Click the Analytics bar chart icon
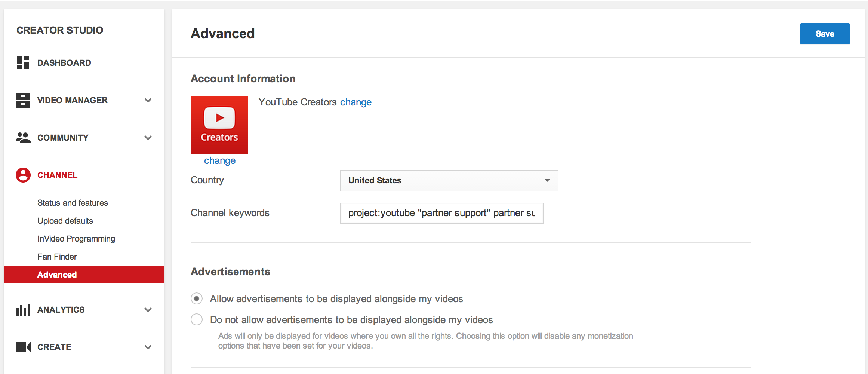This screenshot has height=374, width=868. [23, 310]
